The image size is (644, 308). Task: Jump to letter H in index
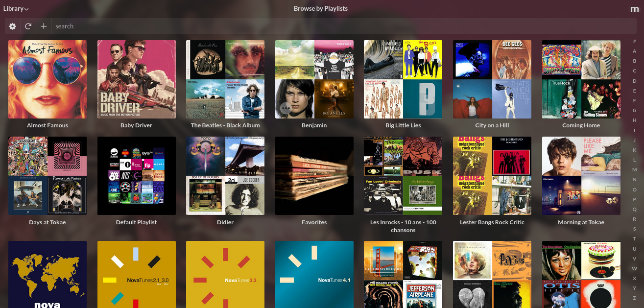(635, 120)
